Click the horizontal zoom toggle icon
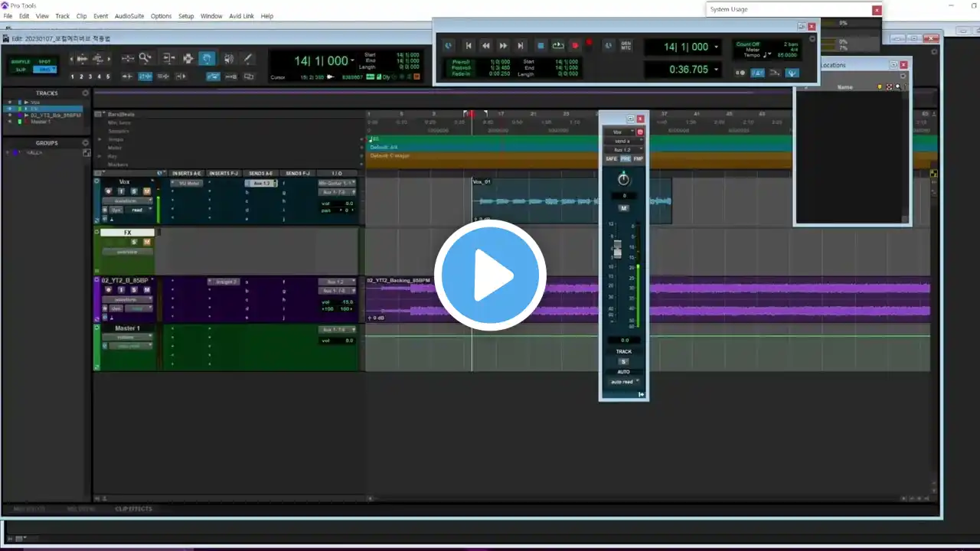The width and height of the screenshot is (980, 551). [127, 58]
